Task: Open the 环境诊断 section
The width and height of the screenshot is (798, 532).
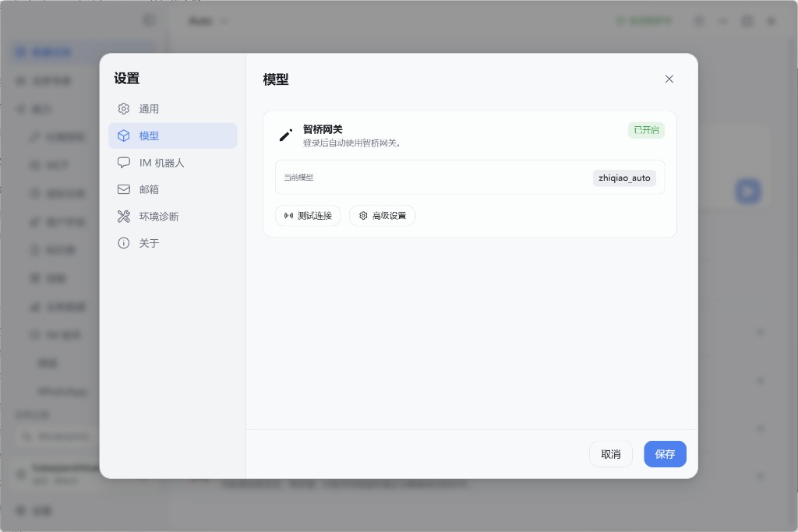Action: [172, 217]
